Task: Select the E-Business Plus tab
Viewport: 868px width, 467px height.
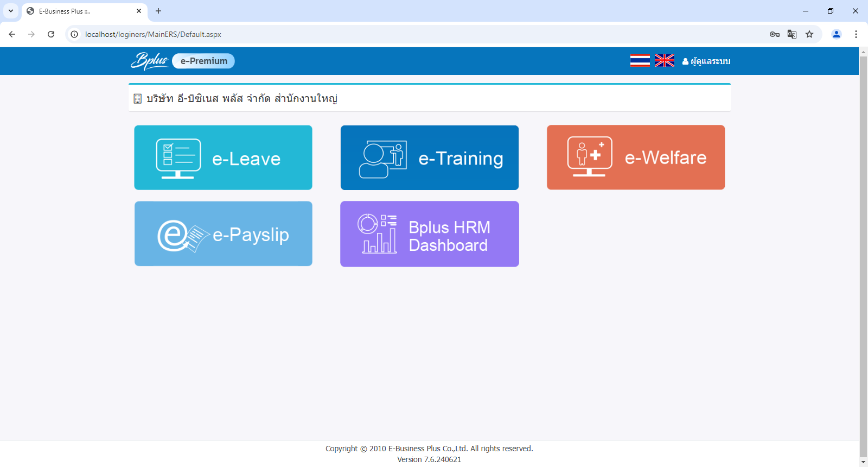Action: coord(84,11)
